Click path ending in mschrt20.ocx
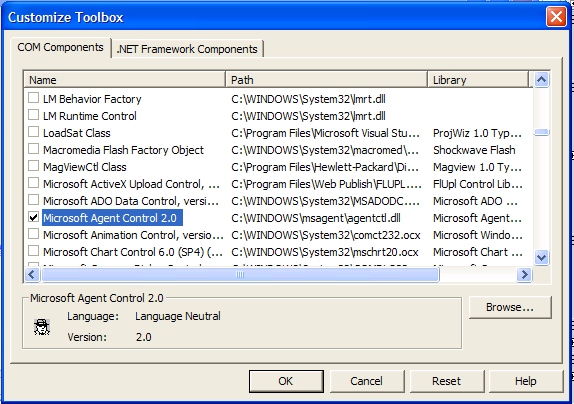Image resolution: width=574 pixels, height=404 pixels. coord(325,252)
